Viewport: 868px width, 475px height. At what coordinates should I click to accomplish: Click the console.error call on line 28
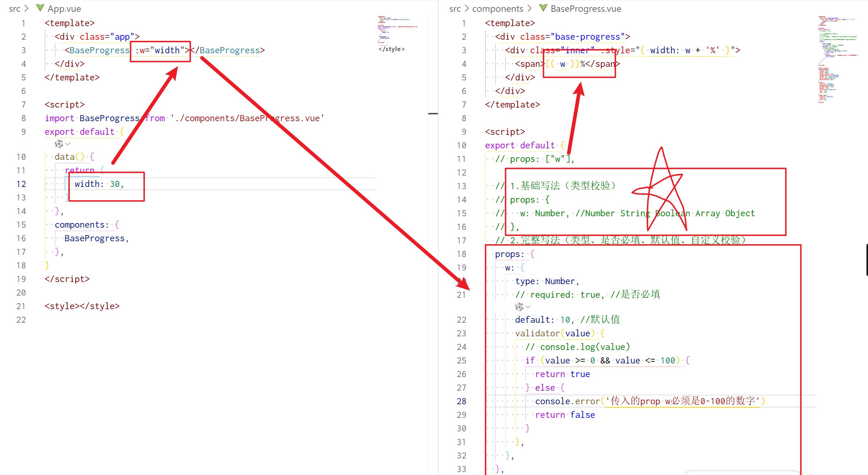pyautogui.click(x=567, y=401)
